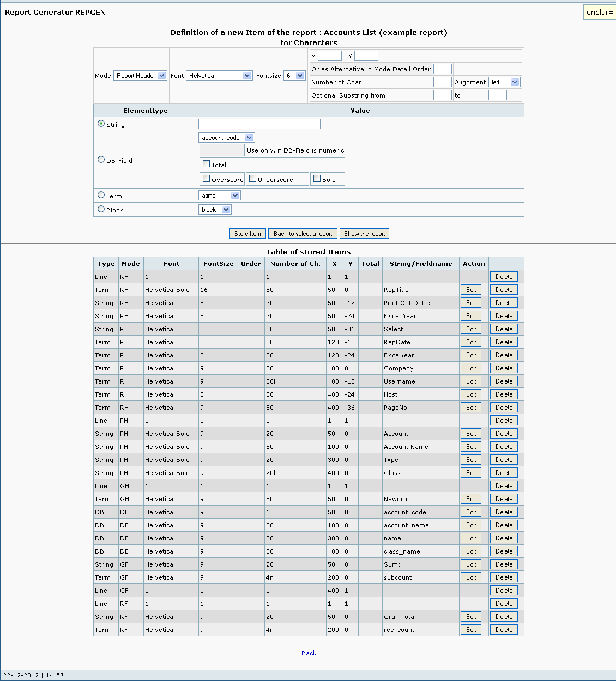
Task: Click the String value text field
Action: click(x=259, y=124)
